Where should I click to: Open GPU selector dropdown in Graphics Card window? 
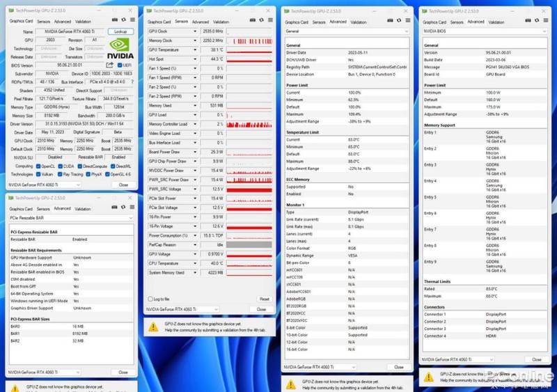pos(44,185)
